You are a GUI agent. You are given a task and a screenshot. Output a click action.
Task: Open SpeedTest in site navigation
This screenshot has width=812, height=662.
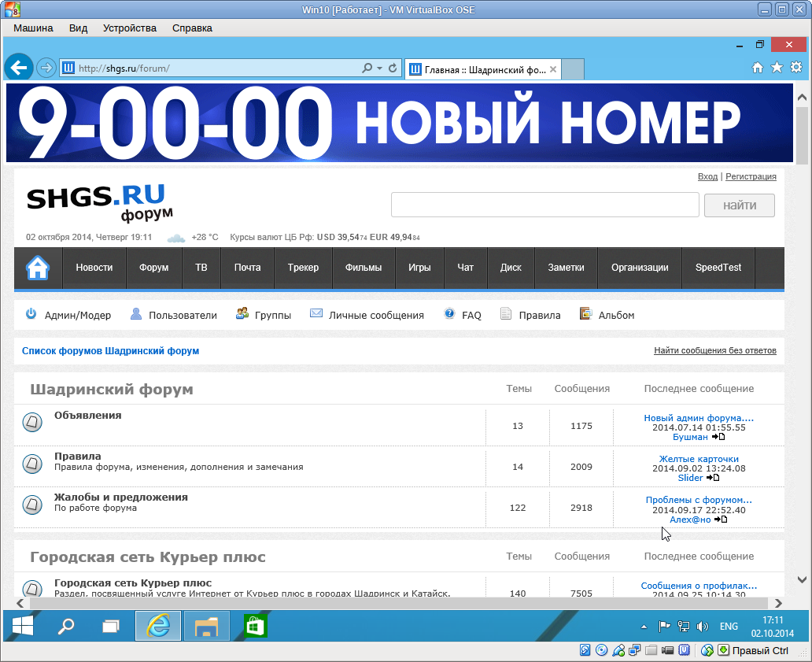tap(718, 268)
